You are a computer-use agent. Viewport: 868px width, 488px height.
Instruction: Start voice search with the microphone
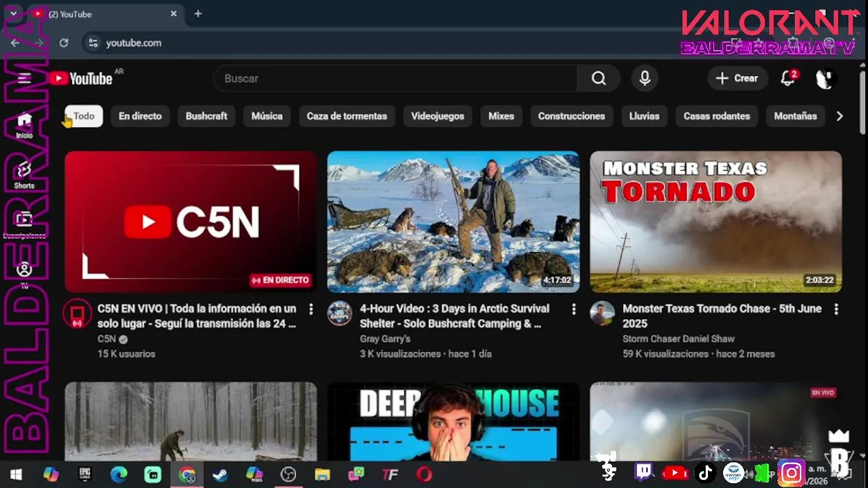click(x=645, y=79)
